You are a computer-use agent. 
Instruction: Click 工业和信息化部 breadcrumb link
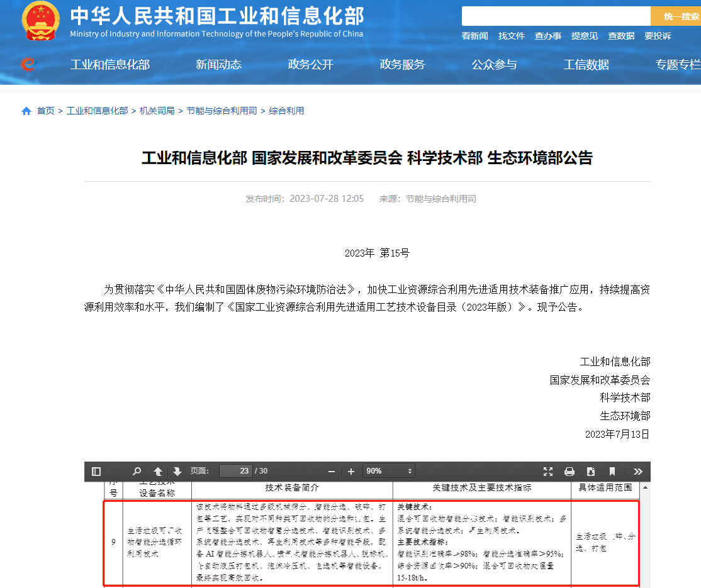(97, 111)
